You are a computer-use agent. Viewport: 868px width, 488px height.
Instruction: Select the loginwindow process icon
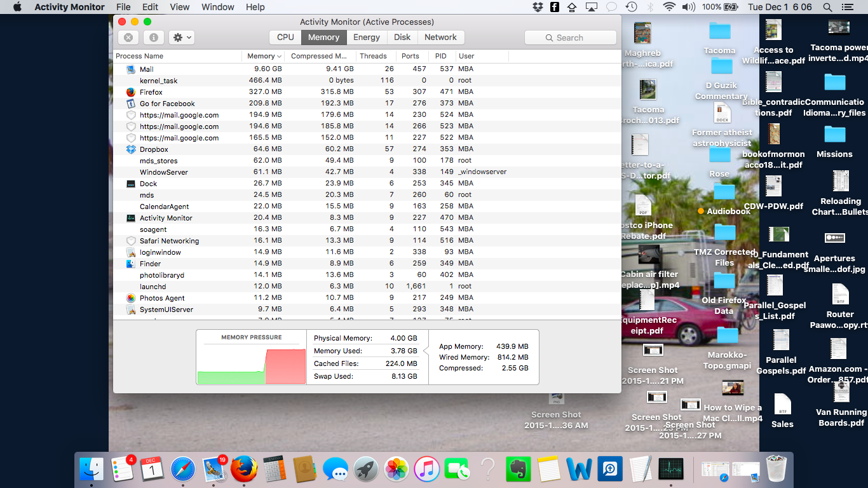(x=131, y=252)
